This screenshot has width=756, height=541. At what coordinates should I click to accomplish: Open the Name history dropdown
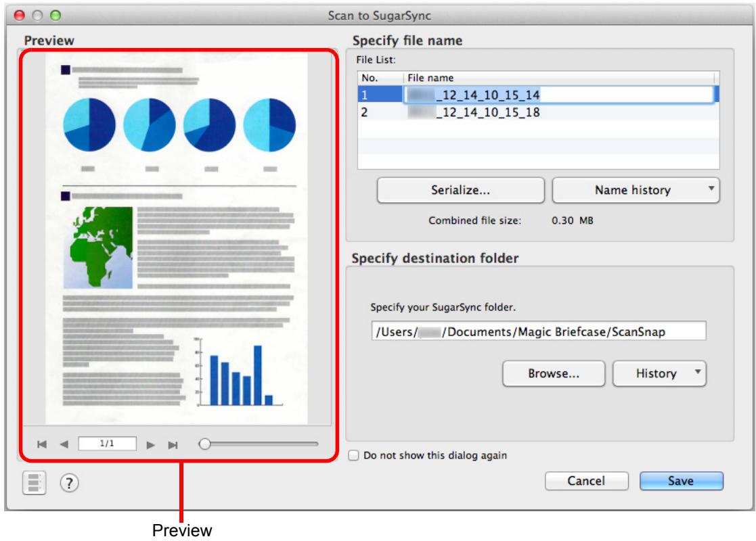[x=636, y=190]
